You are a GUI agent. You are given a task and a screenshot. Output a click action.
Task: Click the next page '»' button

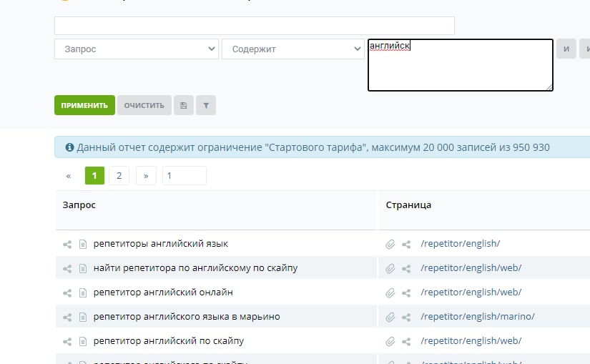click(x=146, y=175)
